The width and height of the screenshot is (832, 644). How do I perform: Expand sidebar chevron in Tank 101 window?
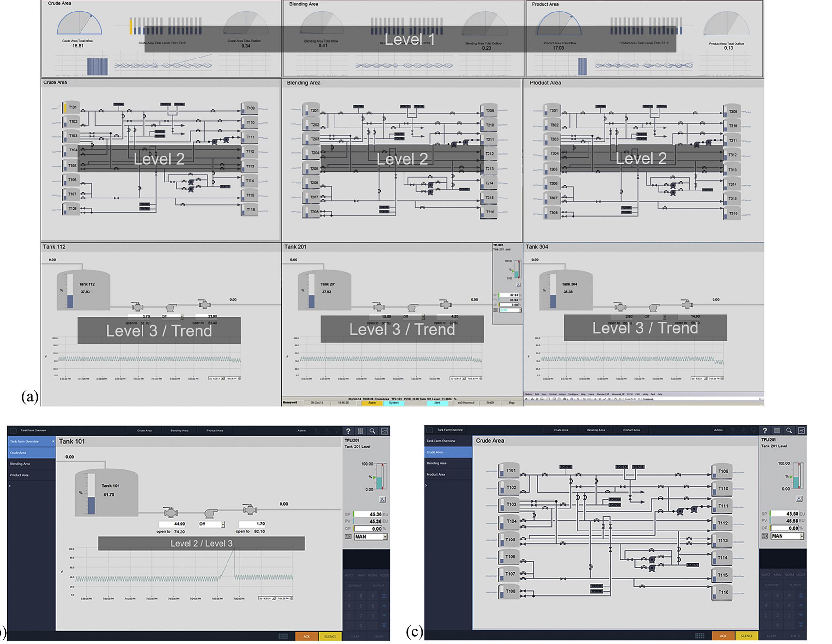(x=10, y=486)
